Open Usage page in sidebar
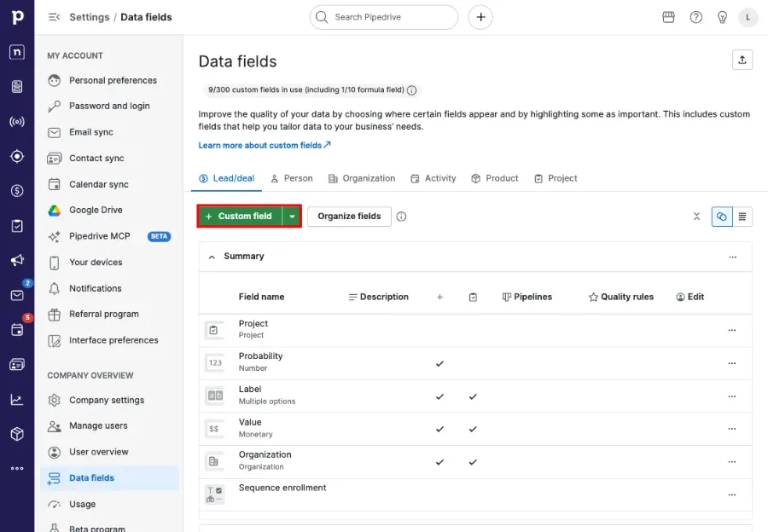Screen dimensions: 768x532 pos(109,504)
